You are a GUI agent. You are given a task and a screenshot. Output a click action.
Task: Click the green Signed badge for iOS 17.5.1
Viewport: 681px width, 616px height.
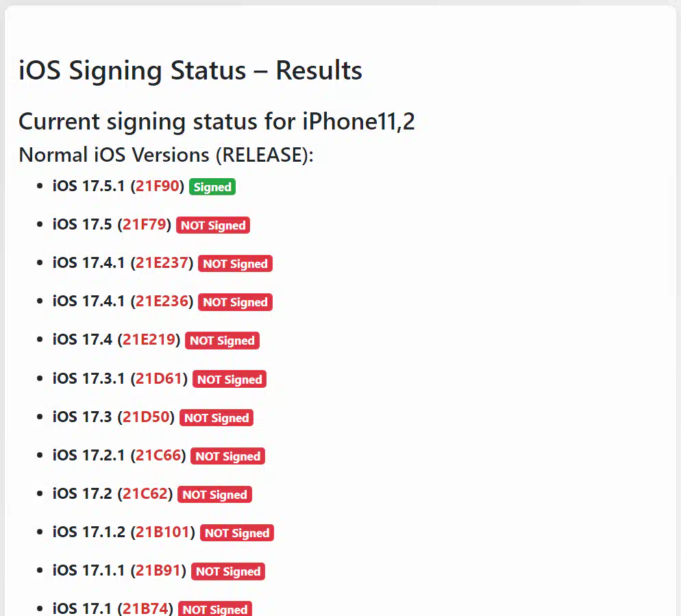coord(212,187)
